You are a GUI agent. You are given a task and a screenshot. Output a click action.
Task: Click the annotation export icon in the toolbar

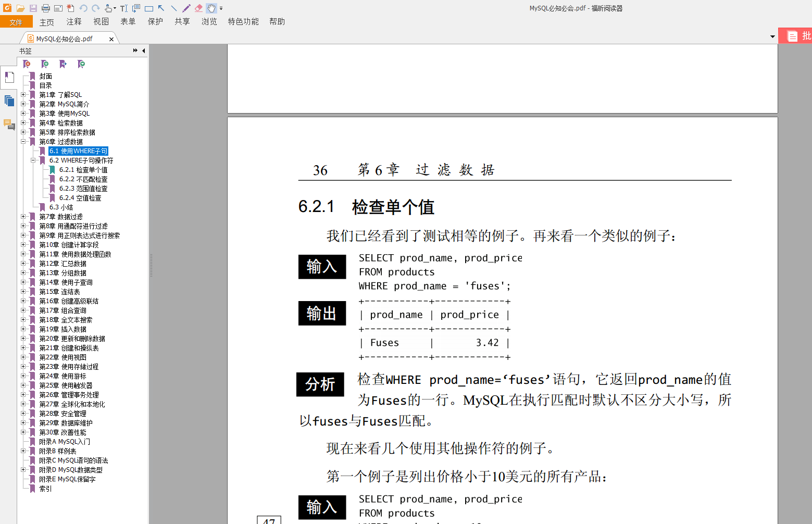tap(136, 8)
